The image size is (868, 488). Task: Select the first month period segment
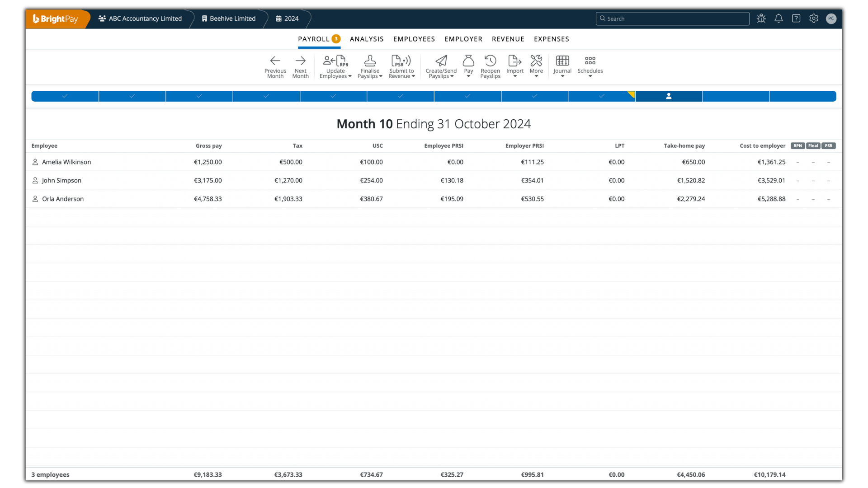pyautogui.click(x=65, y=96)
